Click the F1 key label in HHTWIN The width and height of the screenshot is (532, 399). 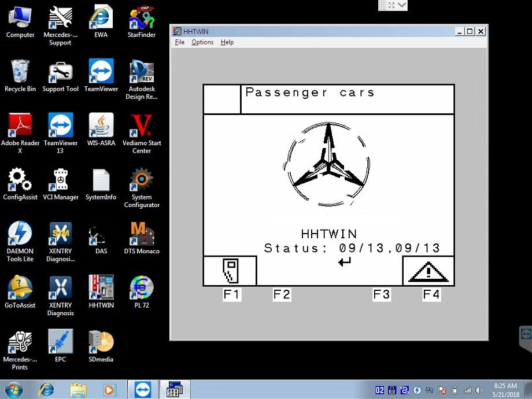coord(232,294)
